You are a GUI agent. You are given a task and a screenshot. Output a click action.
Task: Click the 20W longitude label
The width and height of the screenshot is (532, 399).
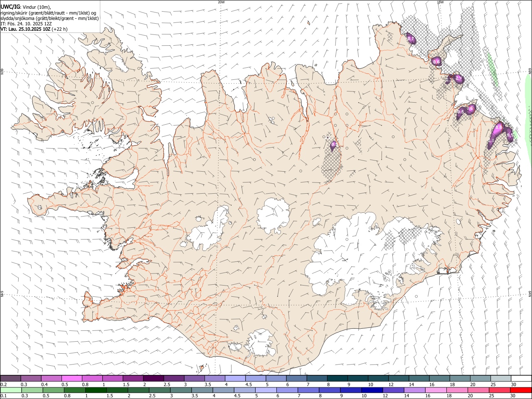click(221, 2)
